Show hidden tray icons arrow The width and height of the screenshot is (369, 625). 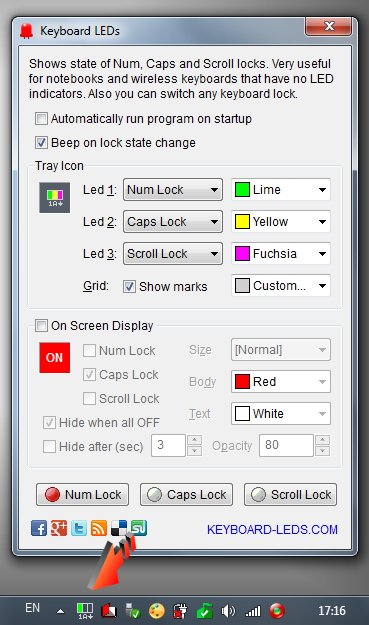(61, 611)
